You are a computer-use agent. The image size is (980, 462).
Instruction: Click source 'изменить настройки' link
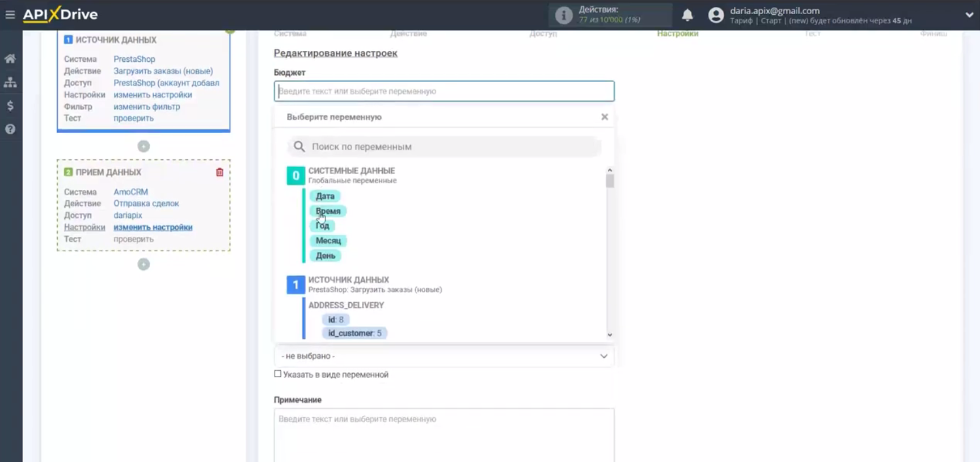(x=153, y=95)
